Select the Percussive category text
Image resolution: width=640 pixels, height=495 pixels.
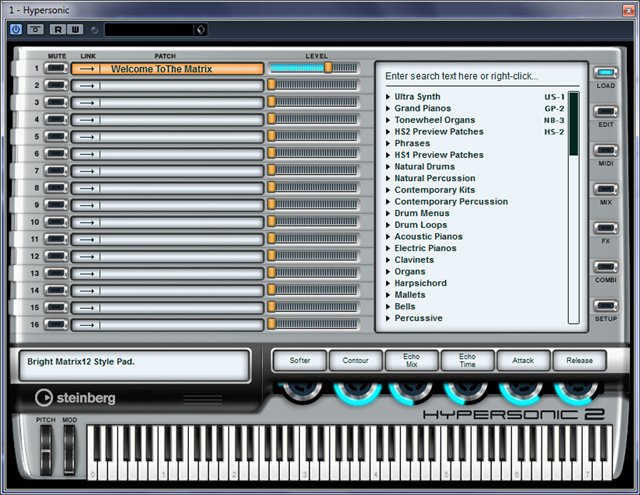[418, 318]
